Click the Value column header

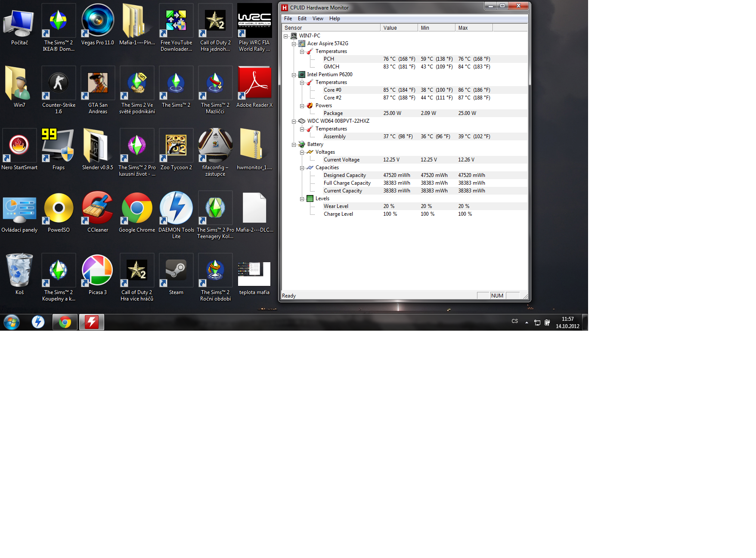(399, 28)
